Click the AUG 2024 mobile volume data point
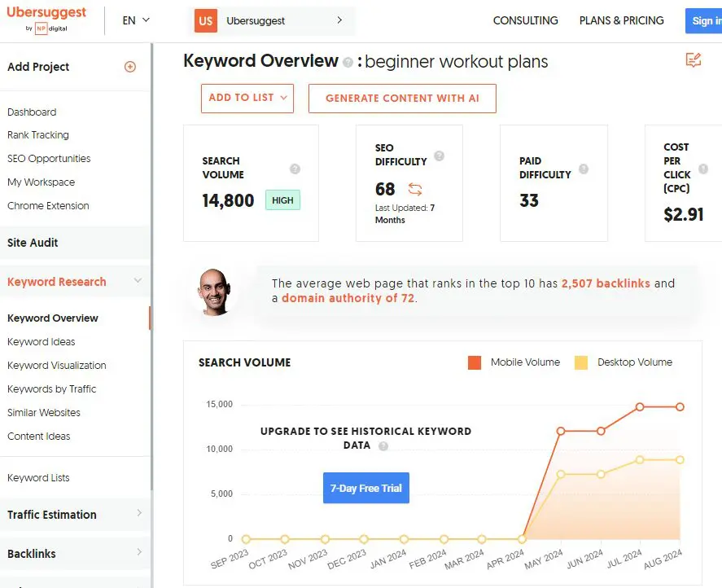722x588 pixels. pyautogui.click(x=680, y=407)
